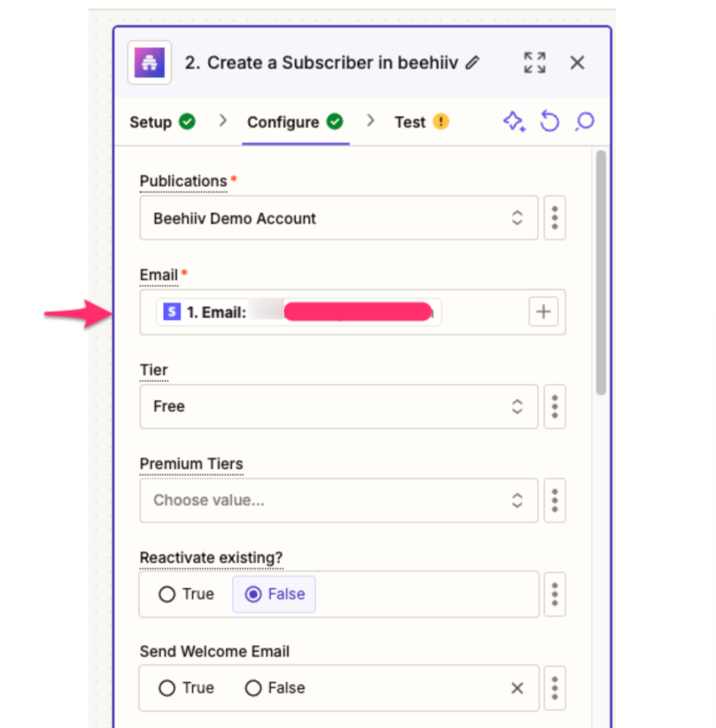Click the AI sparkle icon
Viewport: 716px width, 728px height.
coord(513,122)
